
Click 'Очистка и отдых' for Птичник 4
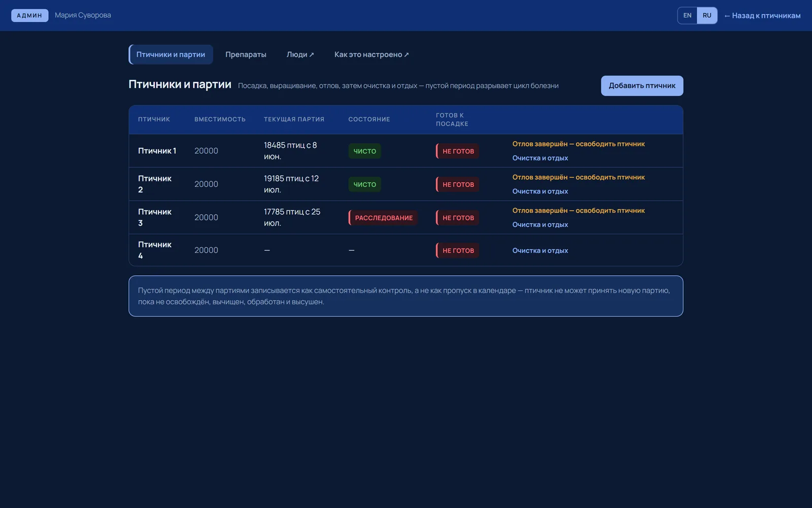[540, 250]
